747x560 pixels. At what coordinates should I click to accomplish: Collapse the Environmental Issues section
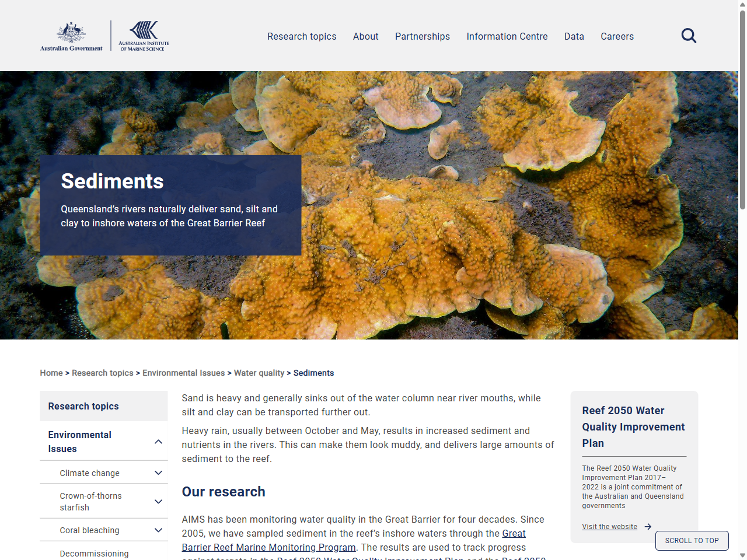(158, 442)
